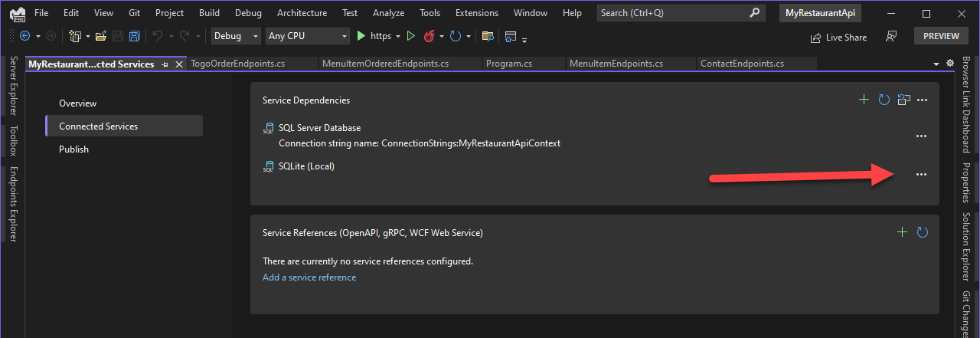The width and height of the screenshot is (980, 338).
Task: Close the MyRestaurant Connected Services tab
Action: tap(179, 64)
